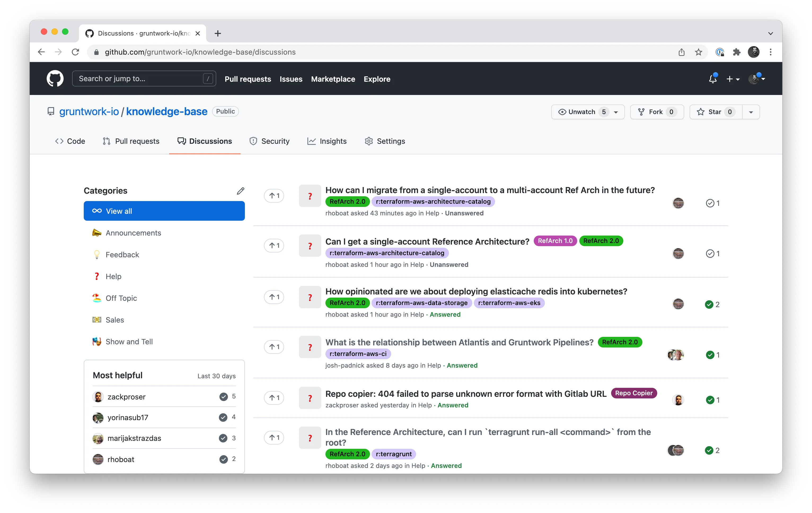The image size is (812, 513).
Task: Focus the Search or jump to field
Action: tap(144, 79)
